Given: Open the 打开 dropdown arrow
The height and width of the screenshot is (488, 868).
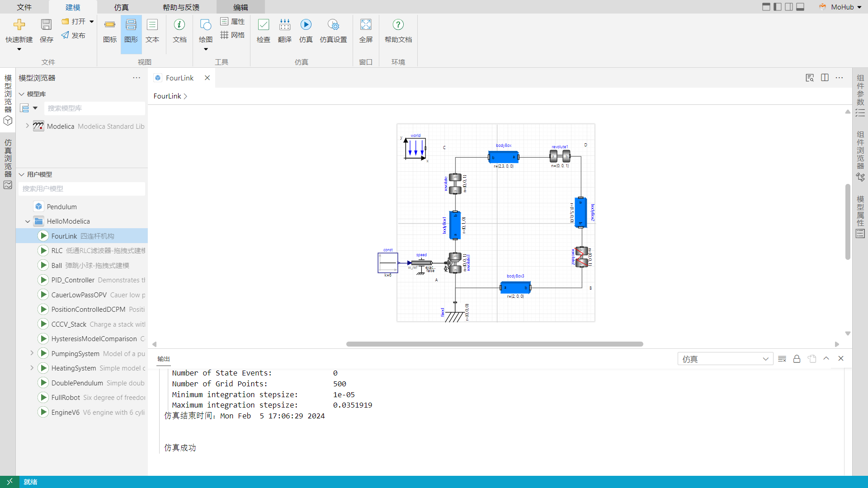Looking at the screenshot, I should point(91,21).
